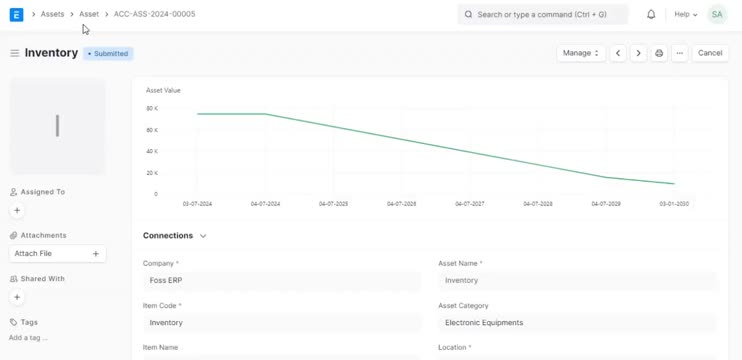Click the Attachments paperclip icon
The width and height of the screenshot is (742, 360).
13,236
